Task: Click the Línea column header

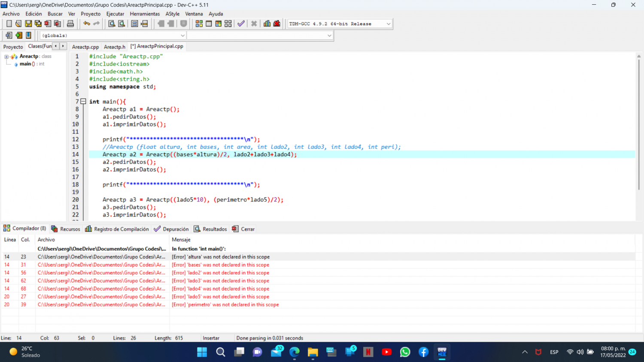Action: click(x=10, y=240)
